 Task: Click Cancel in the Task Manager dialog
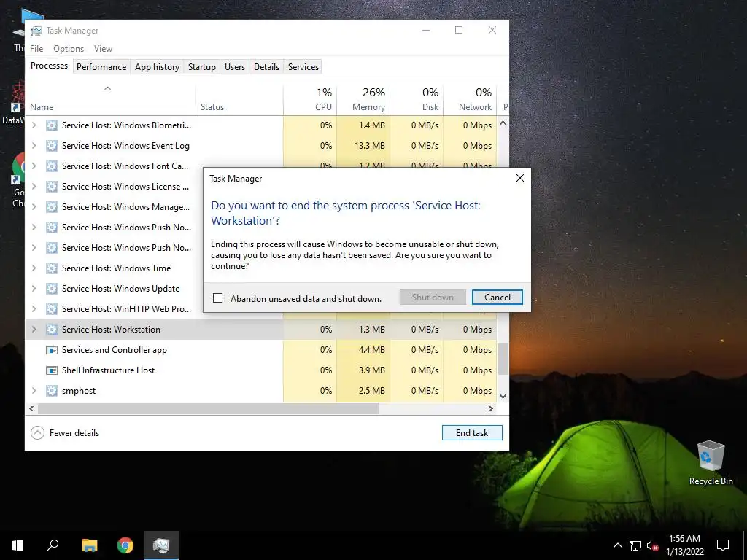497,297
